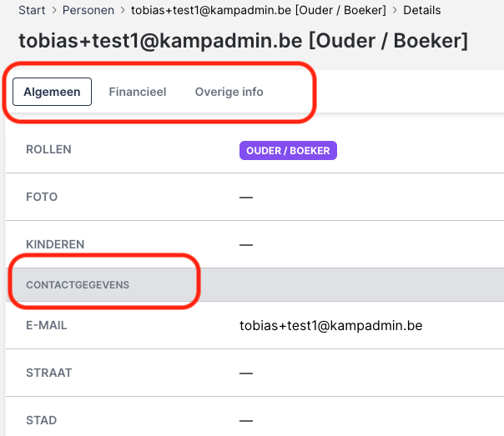Screen dimensions: 504x436
Task: Go to Personen in the breadcrumb
Action: click(x=89, y=11)
